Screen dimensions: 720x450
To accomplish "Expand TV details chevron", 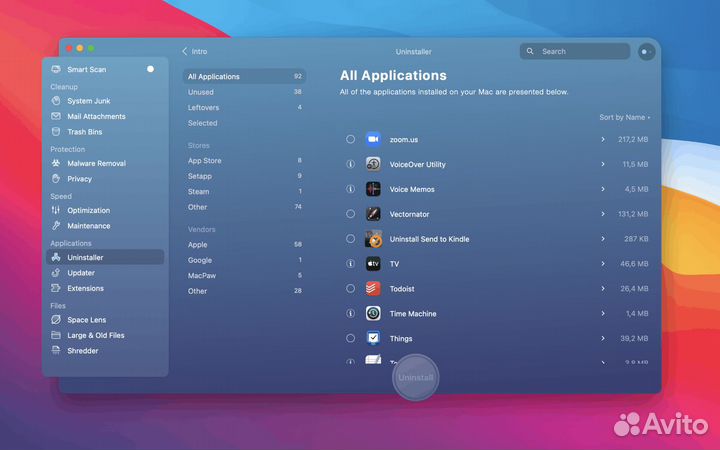I will 603,264.
